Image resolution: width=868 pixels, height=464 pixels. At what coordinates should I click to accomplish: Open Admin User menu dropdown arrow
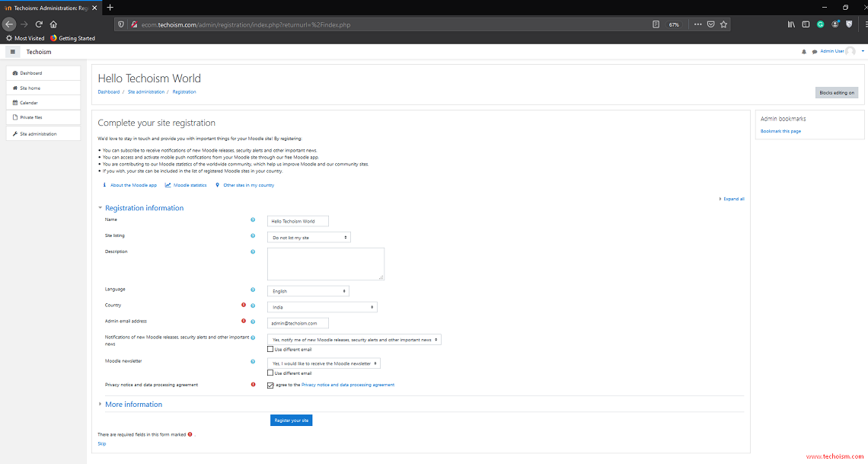pyautogui.click(x=863, y=51)
